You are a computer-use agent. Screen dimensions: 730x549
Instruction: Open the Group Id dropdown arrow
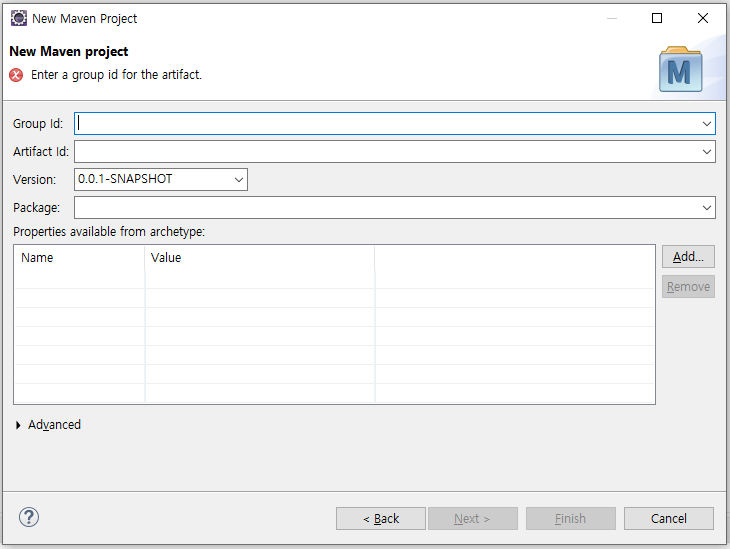(x=706, y=124)
